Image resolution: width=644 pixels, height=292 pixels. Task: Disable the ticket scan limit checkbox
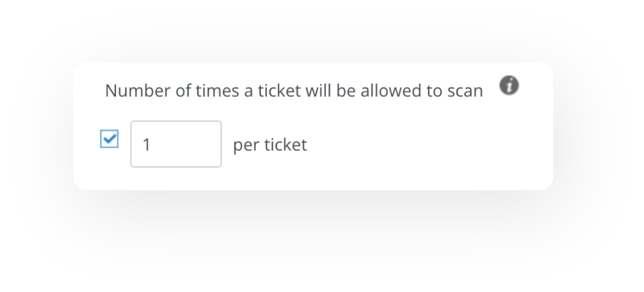coord(109,139)
